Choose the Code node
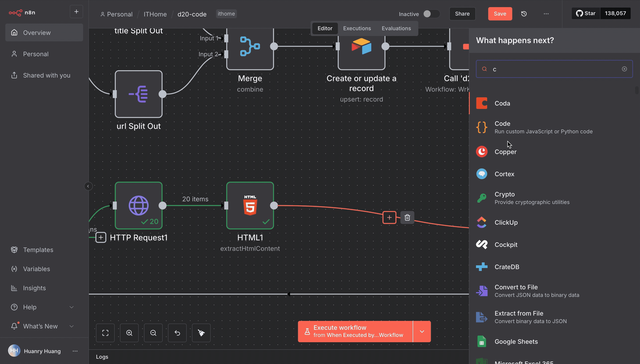This screenshot has height=364, width=640. tap(554, 127)
